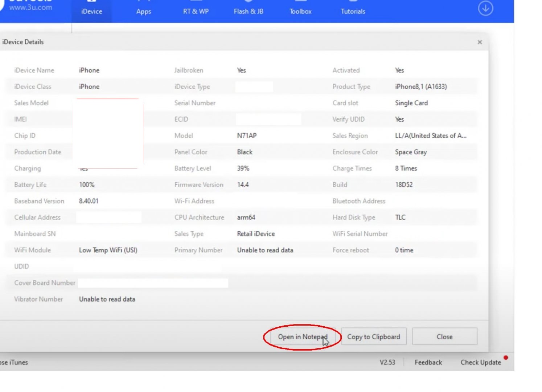542x392 pixels.
Task: Select the Hard Disk Type value TLC
Action: pos(400,217)
